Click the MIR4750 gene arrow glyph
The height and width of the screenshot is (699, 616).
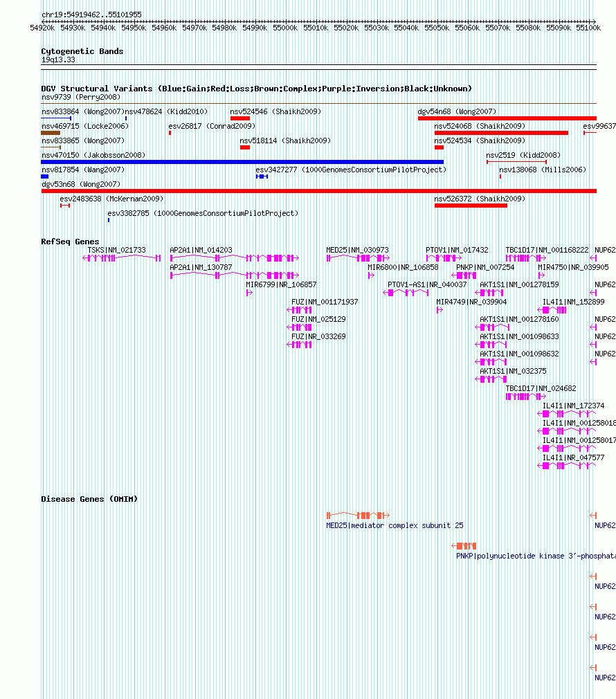541,275
